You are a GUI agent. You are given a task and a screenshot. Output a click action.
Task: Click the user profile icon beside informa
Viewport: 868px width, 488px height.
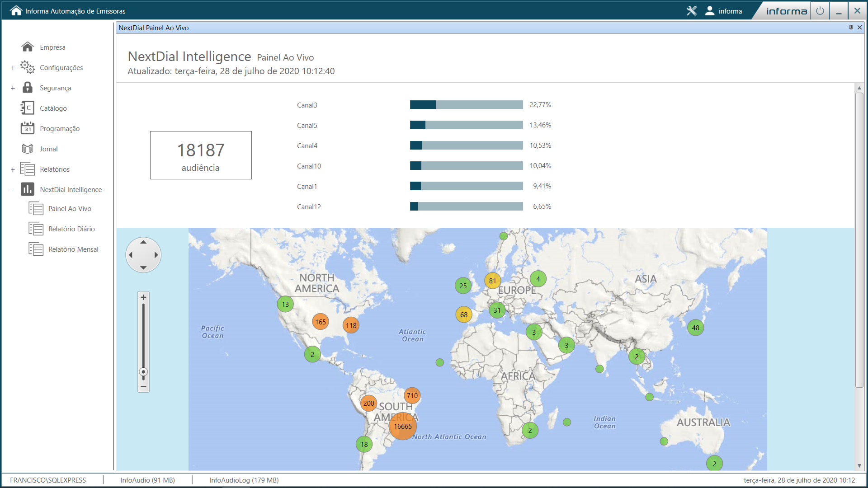pyautogui.click(x=710, y=11)
